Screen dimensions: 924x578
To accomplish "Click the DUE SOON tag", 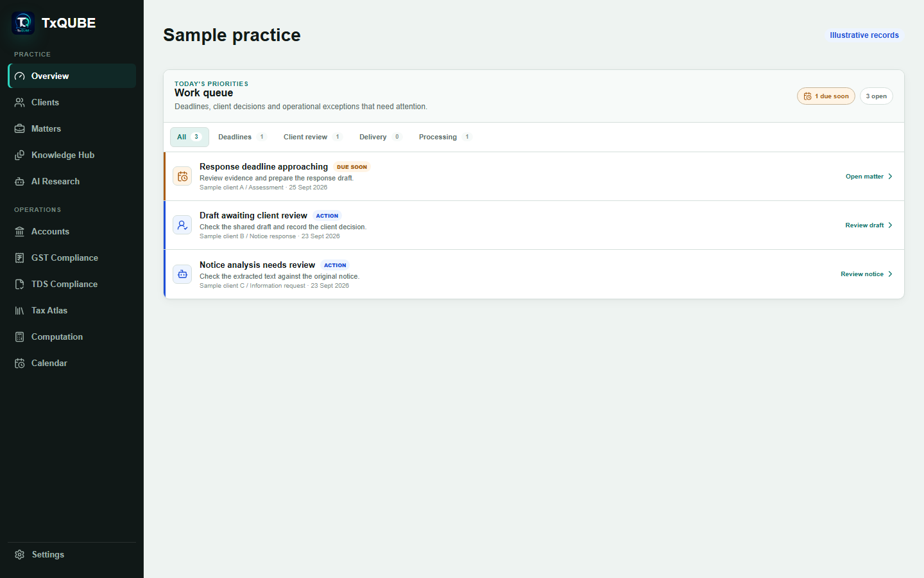I will pos(352,167).
